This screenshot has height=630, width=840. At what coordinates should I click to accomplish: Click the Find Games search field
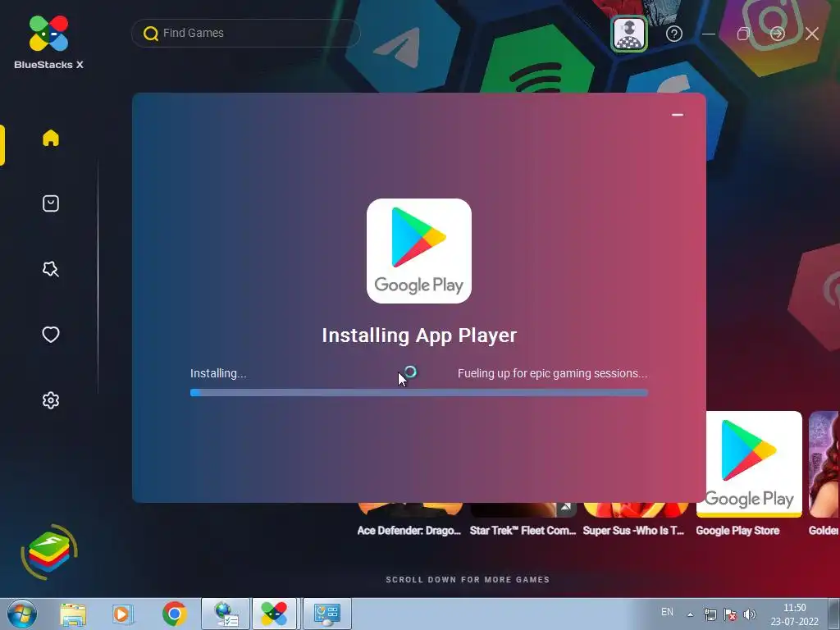(x=246, y=33)
